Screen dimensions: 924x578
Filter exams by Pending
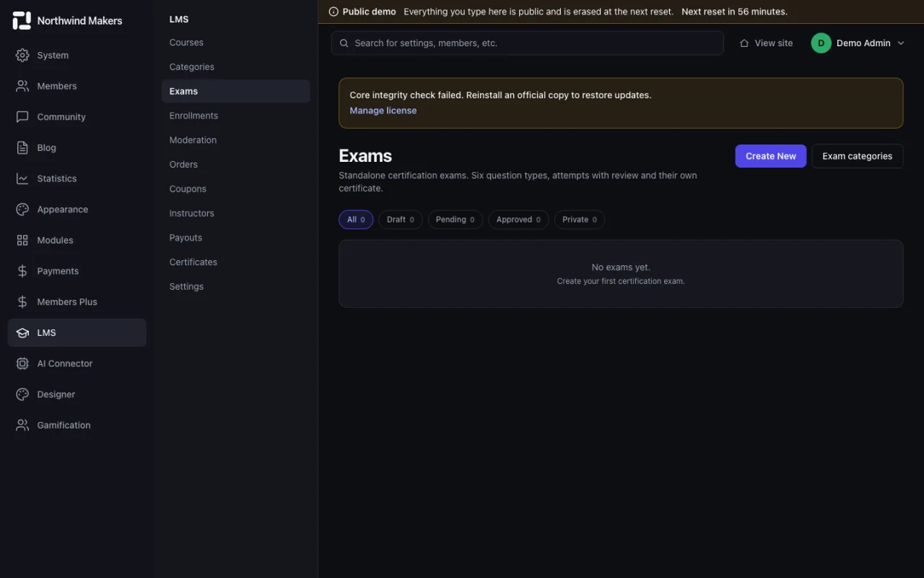(456, 220)
